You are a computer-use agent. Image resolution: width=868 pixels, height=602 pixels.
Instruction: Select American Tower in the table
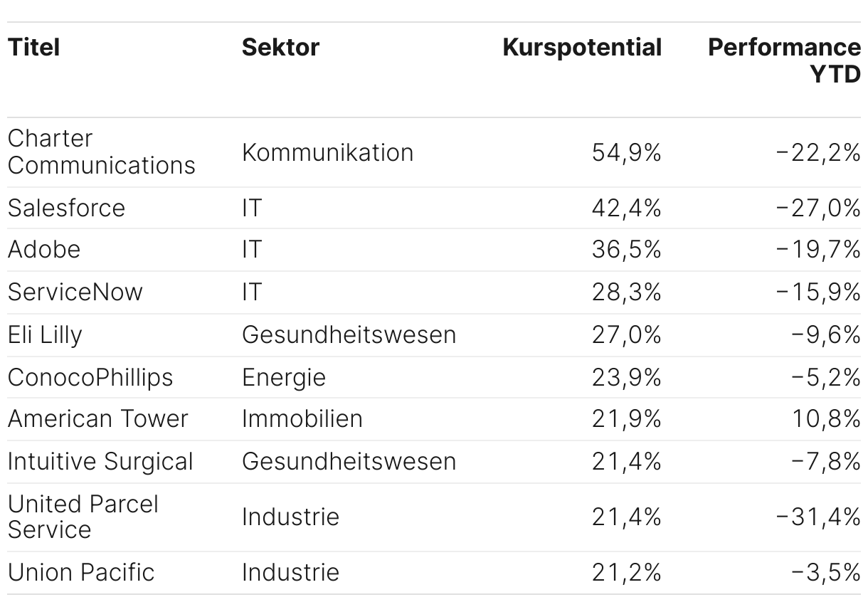point(97,419)
